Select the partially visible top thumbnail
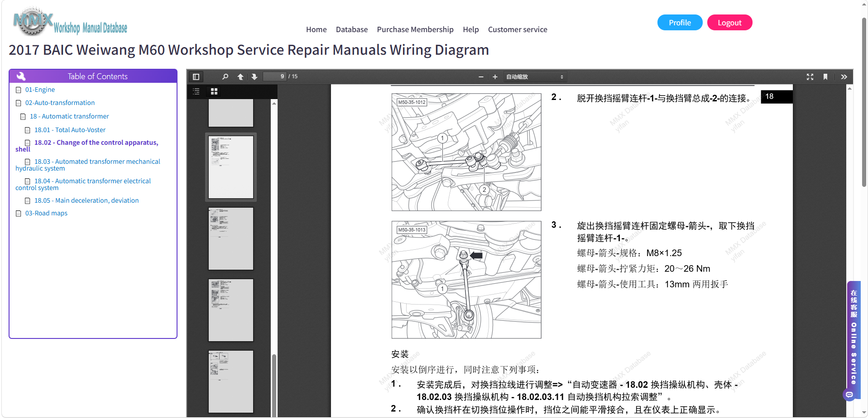The height and width of the screenshot is (419, 868). (231, 113)
